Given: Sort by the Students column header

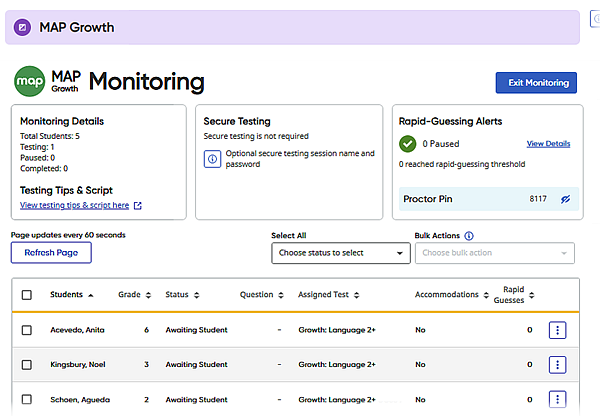Looking at the screenshot, I should pyautogui.click(x=72, y=295).
